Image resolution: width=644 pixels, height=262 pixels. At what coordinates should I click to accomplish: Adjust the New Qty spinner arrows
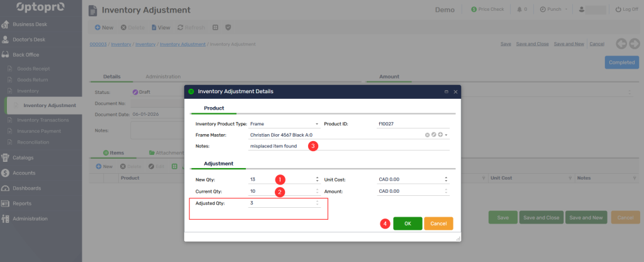(x=317, y=179)
